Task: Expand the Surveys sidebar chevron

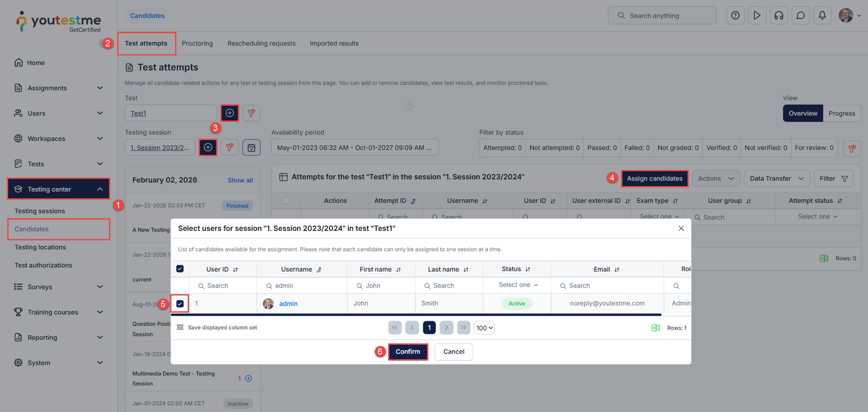Action: tap(100, 287)
